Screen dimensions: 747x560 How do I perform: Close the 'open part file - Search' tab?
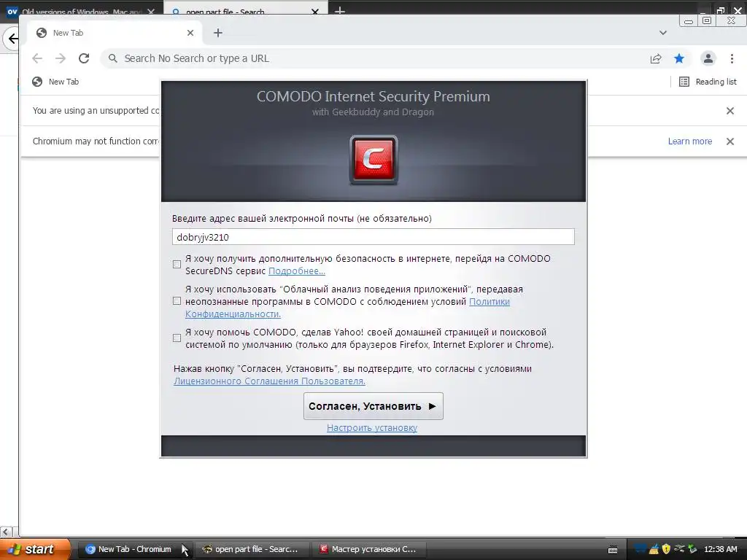point(315,12)
